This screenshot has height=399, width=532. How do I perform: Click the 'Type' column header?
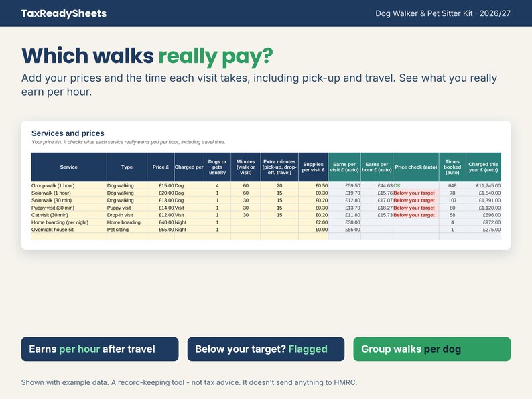pyautogui.click(x=127, y=167)
